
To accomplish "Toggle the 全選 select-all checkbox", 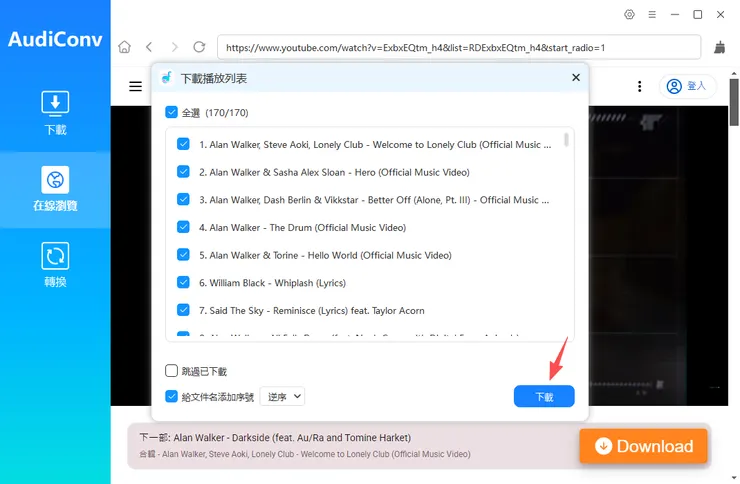I will click(x=171, y=112).
